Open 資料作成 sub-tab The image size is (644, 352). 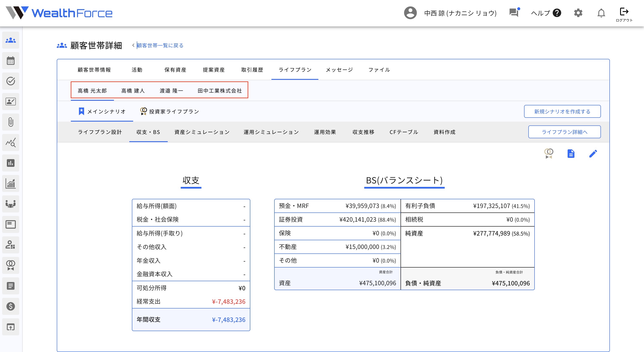coord(444,132)
